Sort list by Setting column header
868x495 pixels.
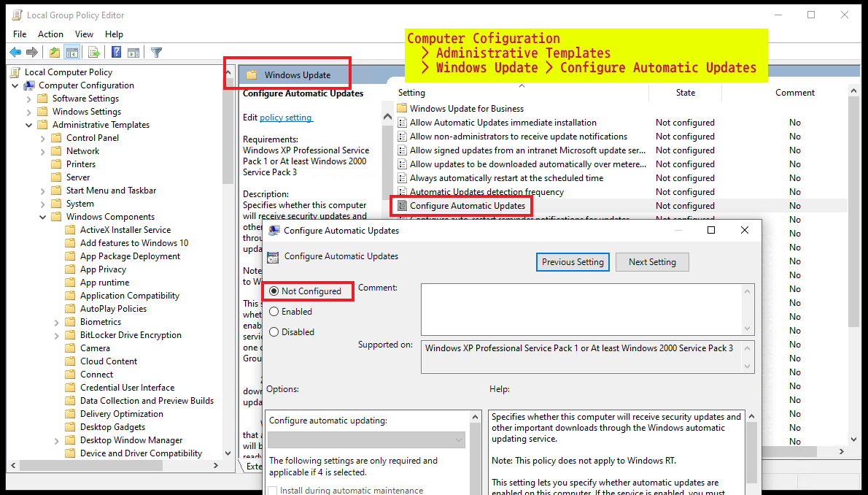(522, 93)
